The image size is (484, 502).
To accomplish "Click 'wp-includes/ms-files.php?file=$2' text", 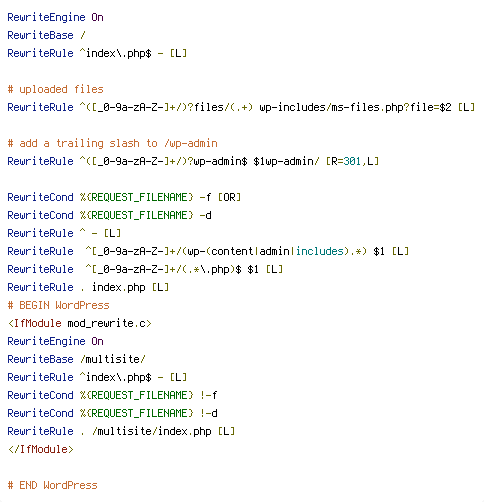I will (355, 107).
